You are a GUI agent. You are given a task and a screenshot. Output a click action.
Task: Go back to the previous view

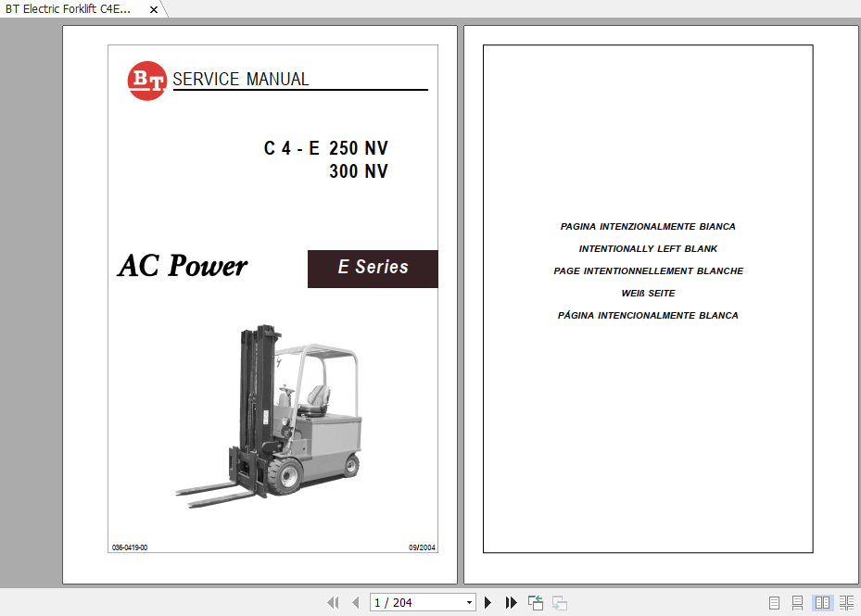[536, 603]
